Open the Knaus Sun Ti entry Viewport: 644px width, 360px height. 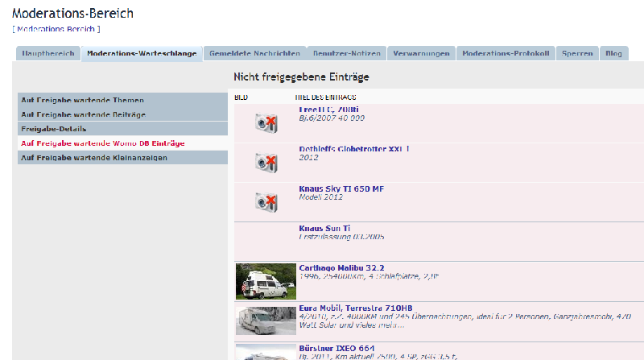[x=324, y=228]
